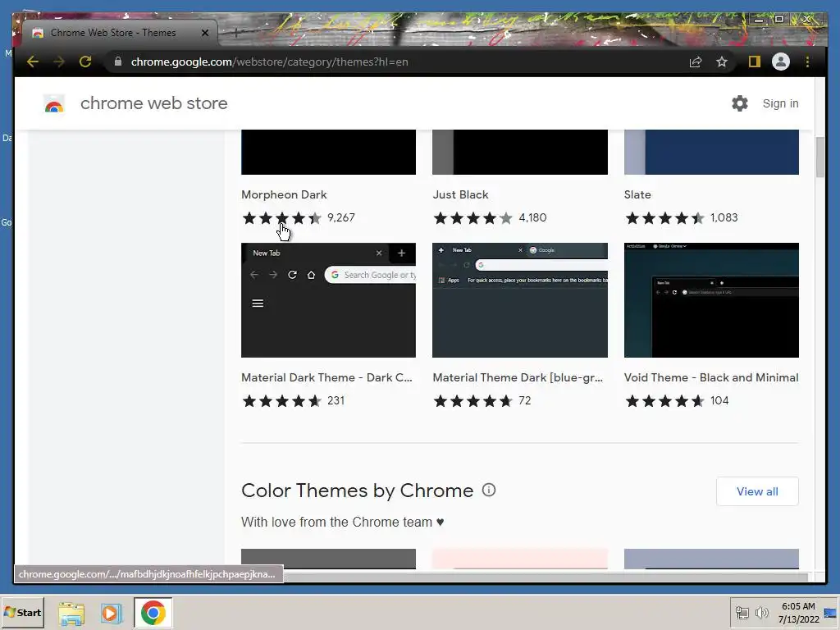
Task: Click the Chrome Web Store rainbow logo
Action: pos(53,104)
